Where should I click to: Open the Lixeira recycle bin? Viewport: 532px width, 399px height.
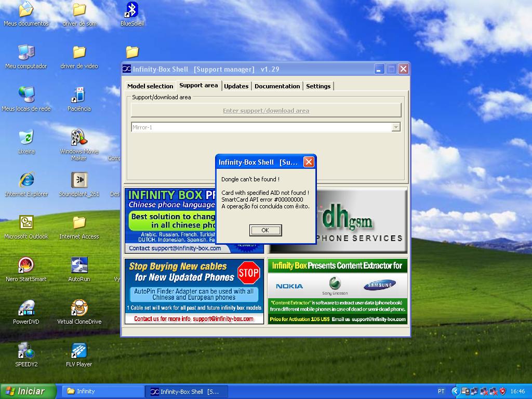point(26,142)
